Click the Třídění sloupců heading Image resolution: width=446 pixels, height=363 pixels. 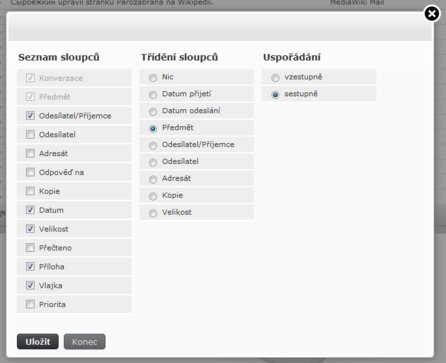tap(179, 57)
